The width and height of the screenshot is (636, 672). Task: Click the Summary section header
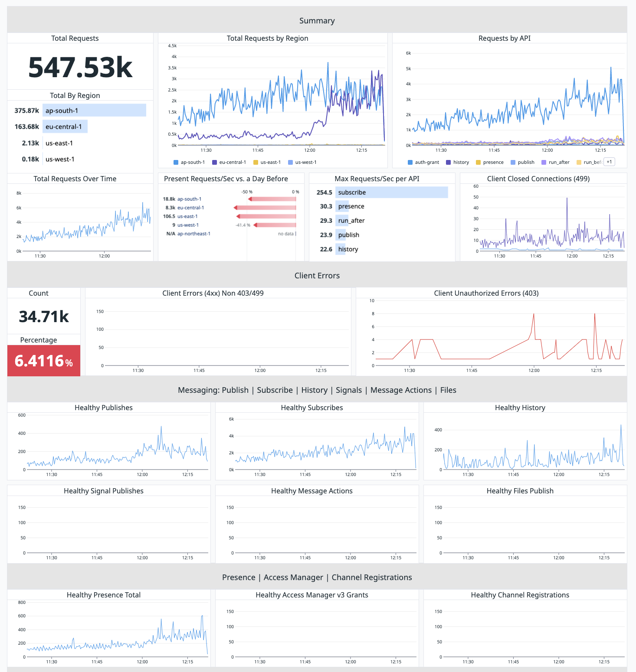coord(317,20)
